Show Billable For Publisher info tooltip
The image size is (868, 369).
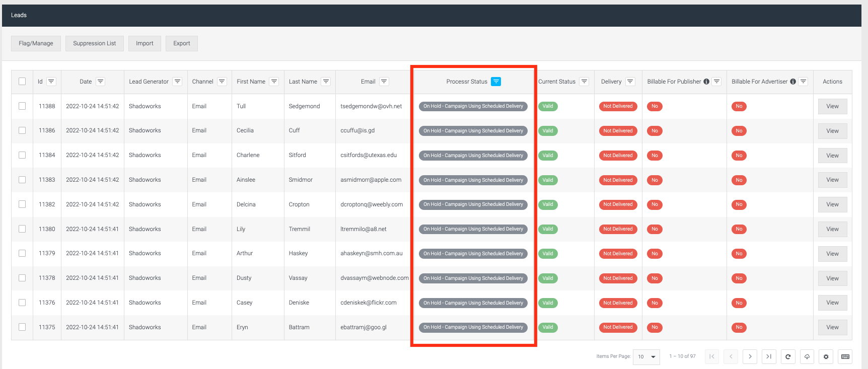[706, 82]
